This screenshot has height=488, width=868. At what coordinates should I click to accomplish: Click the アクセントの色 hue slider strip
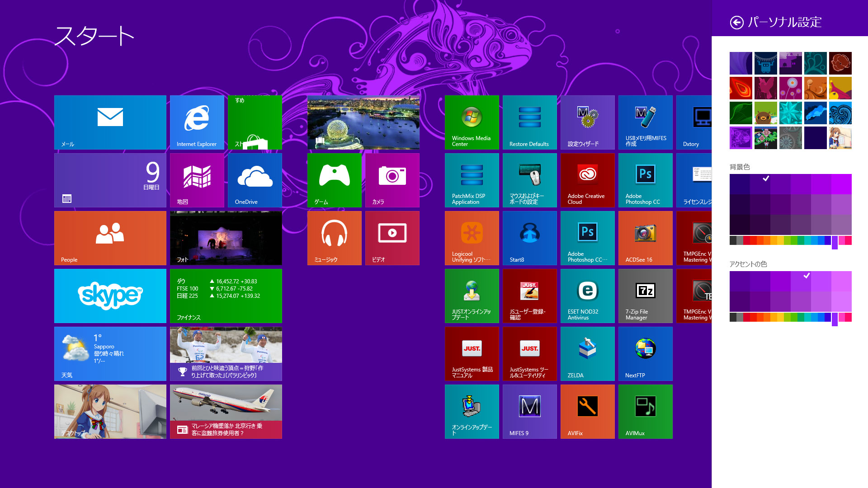pos(791,318)
